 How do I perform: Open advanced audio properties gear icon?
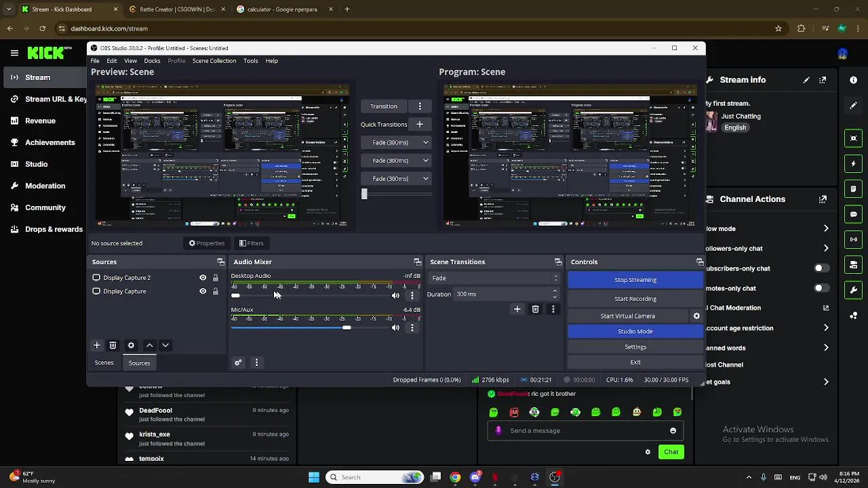pyautogui.click(x=238, y=363)
